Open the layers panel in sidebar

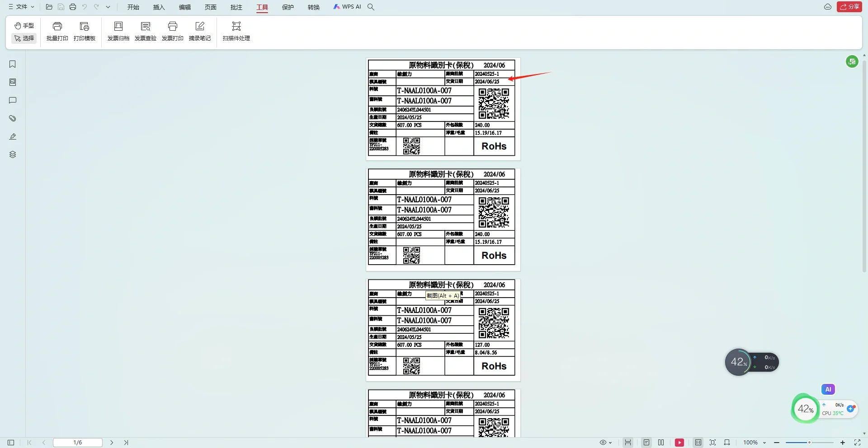tap(13, 154)
